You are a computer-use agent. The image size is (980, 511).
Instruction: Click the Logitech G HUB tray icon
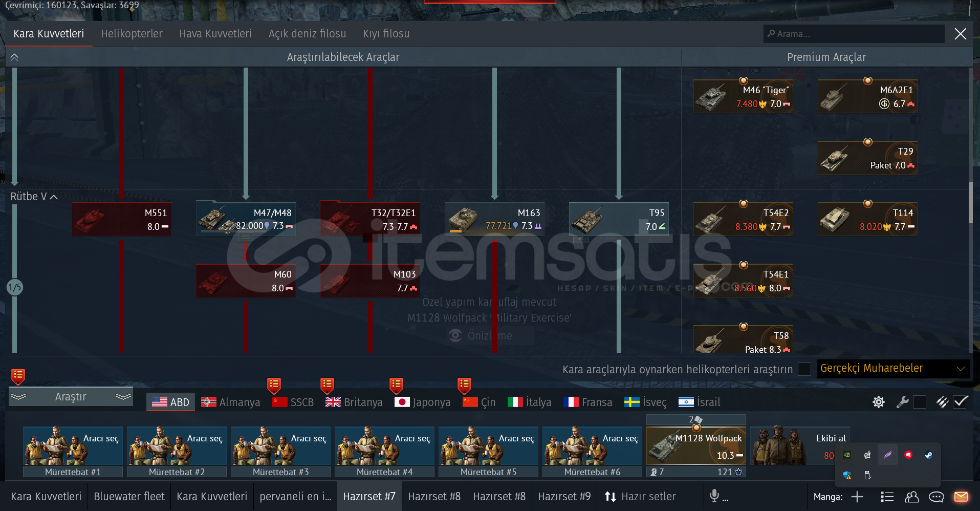tap(867, 455)
